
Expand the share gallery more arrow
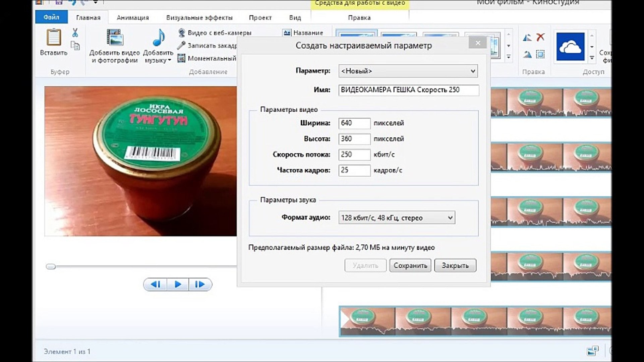pyautogui.click(x=592, y=58)
